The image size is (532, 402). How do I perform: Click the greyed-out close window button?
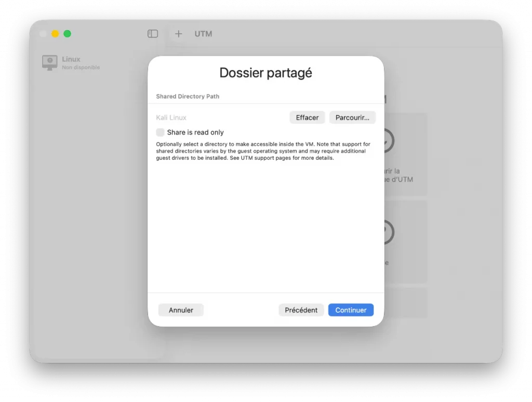(43, 34)
